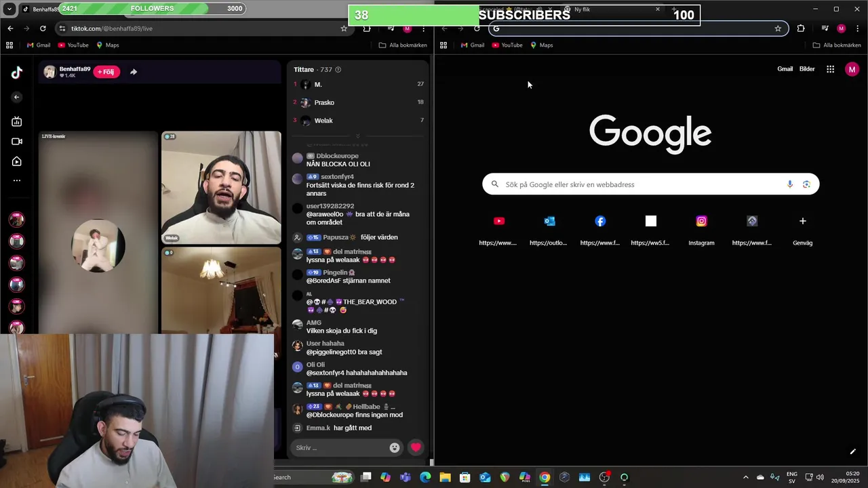This screenshot has height=488, width=868.
Task: Send a like with the heart button
Action: [416, 447]
